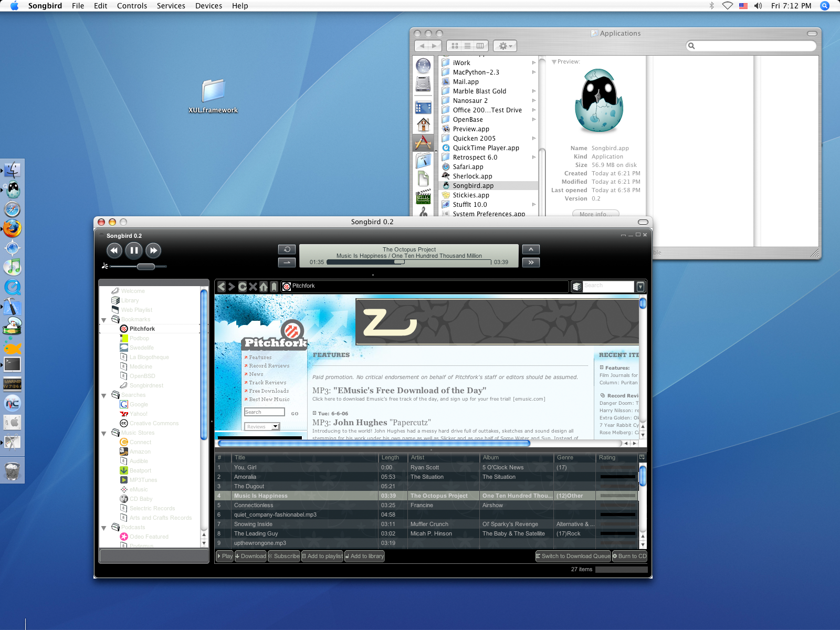Switch to Download Queue

(x=573, y=556)
